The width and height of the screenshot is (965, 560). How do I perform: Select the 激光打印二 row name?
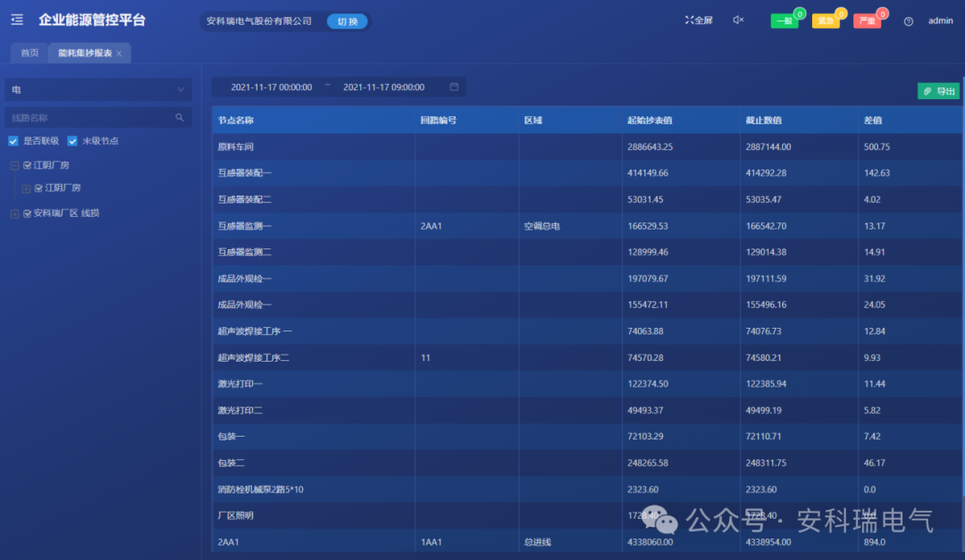tap(240, 411)
